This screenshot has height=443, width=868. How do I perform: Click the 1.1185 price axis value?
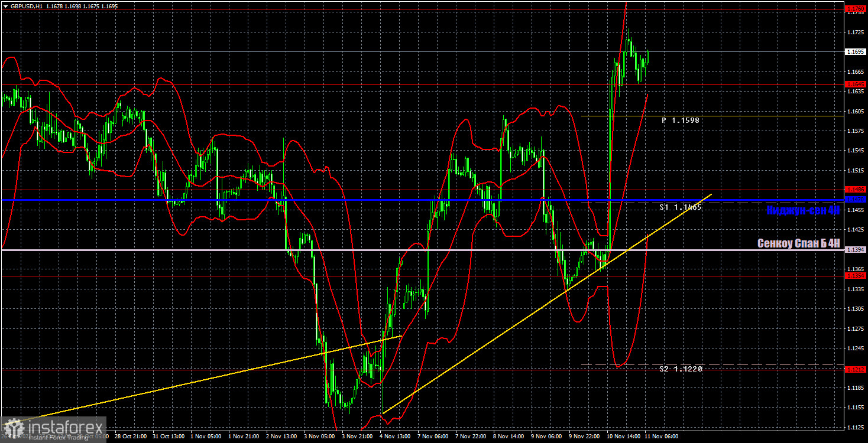tap(856, 388)
